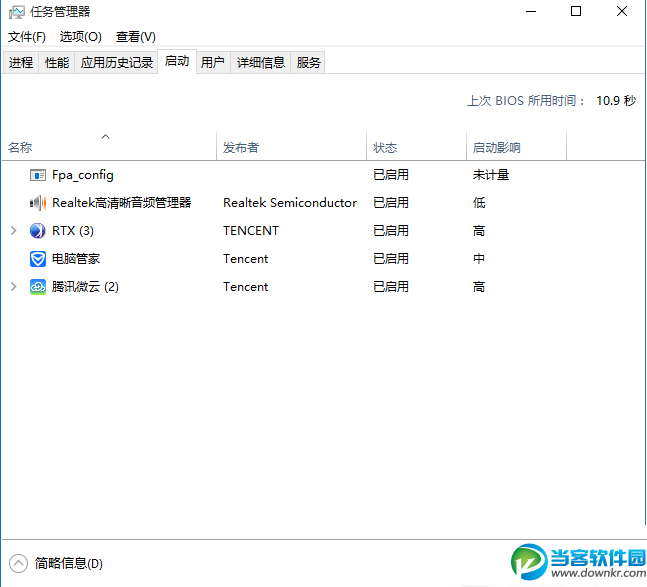This screenshot has width=647, height=587.
Task: Open the 选项(O) menu
Action: click(80, 37)
